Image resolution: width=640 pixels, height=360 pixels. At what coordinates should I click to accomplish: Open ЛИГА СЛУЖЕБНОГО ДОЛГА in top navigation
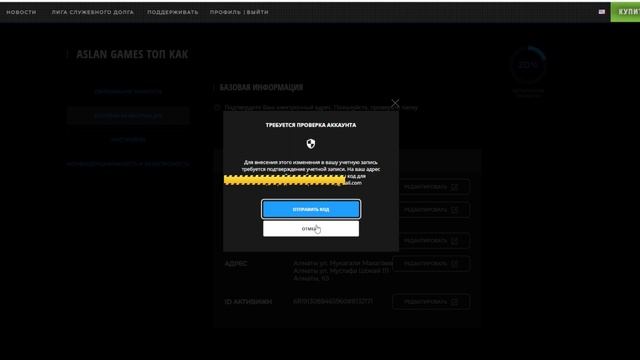click(x=93, y=12)
